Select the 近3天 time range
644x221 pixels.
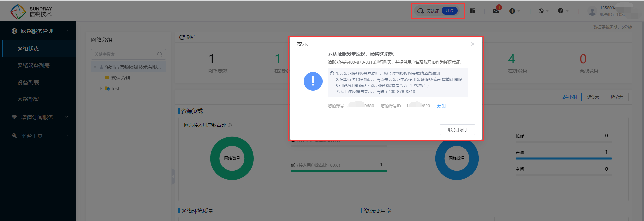click(593, 97)
